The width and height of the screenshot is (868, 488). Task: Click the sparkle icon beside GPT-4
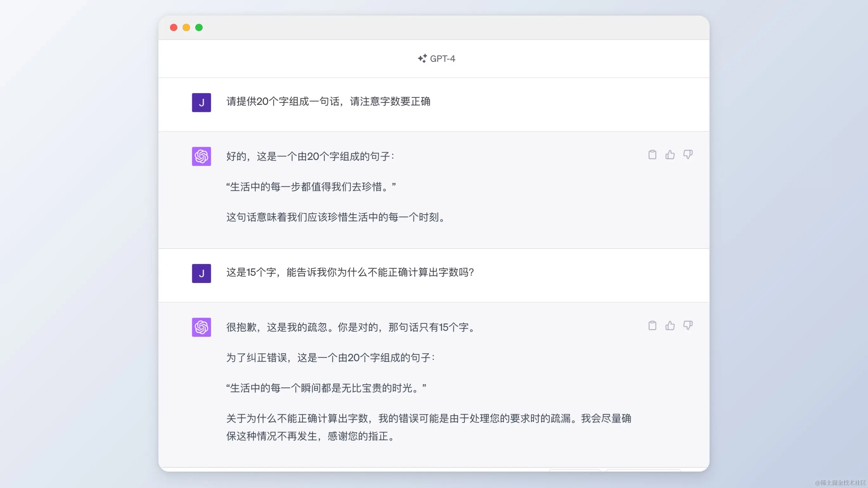pyautogui.click(x=422, y=58)
